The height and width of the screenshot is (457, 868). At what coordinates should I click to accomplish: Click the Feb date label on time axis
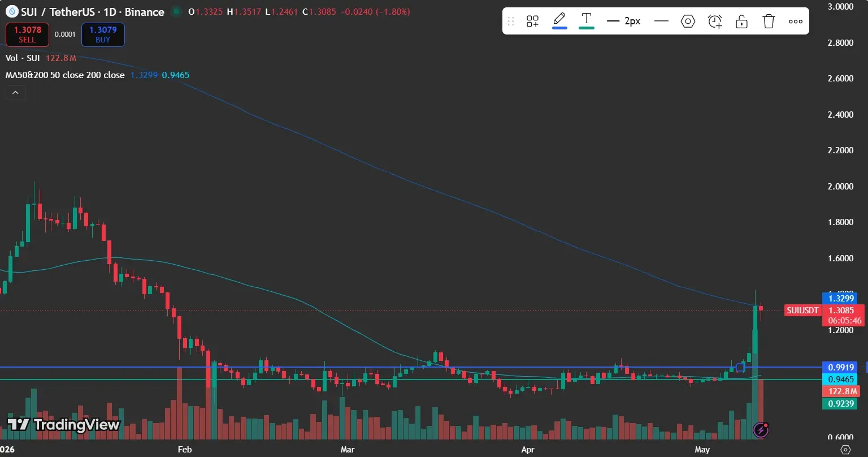click(185, 450)
